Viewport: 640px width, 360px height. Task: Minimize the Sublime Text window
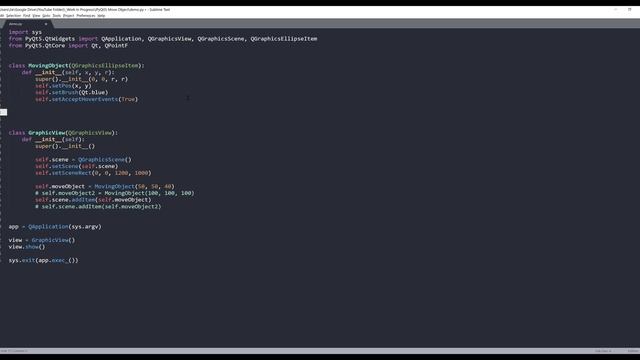pyautogui.click(x=616, y=9)
